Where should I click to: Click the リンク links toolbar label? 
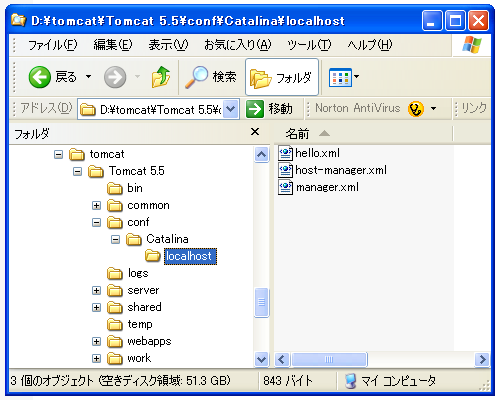(x=474, y=108)
